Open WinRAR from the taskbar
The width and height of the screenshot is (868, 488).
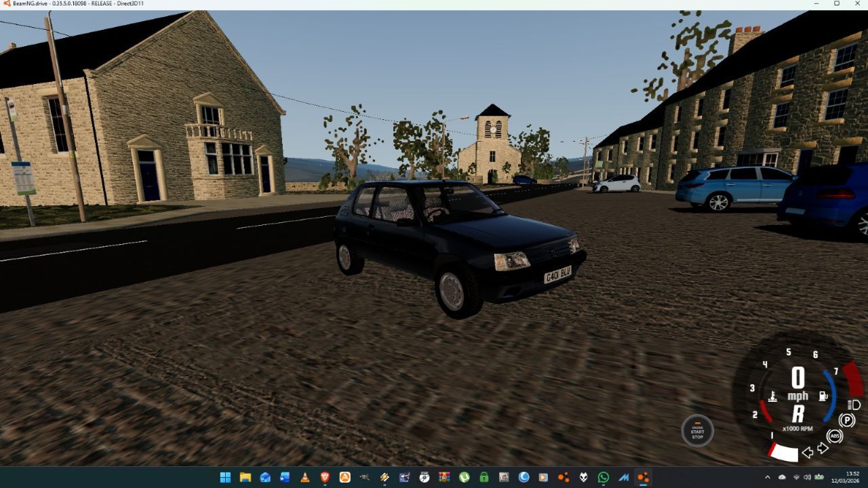tap(444, 477)
